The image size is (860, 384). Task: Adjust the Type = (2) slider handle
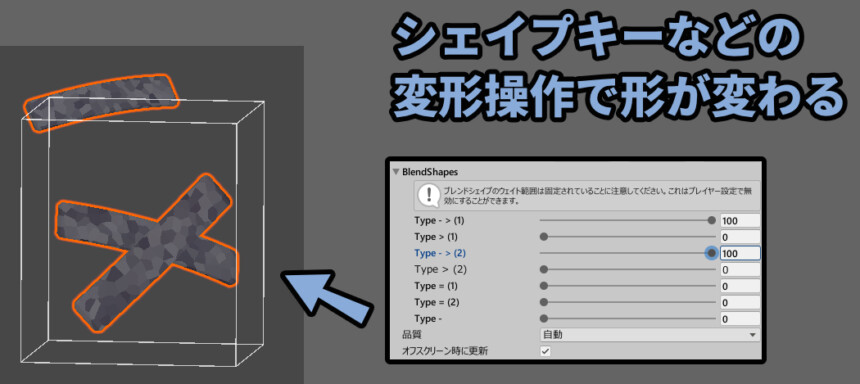[x=544, y=302]
